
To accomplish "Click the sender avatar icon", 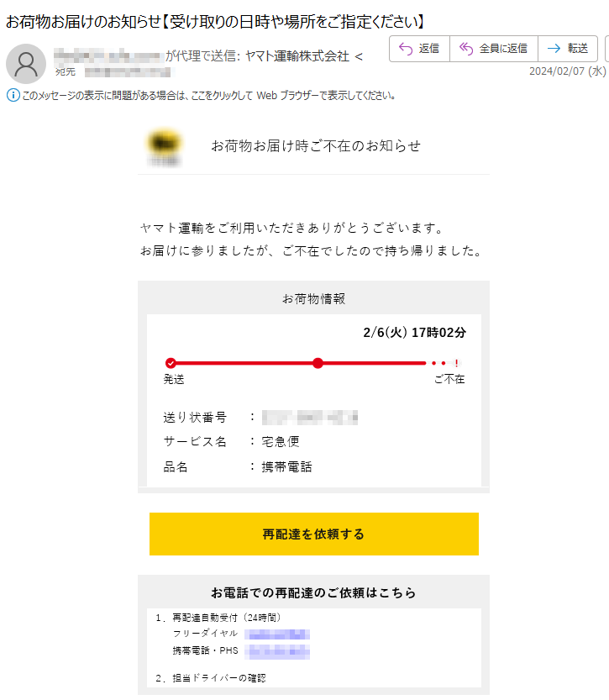I will [26, 64].
